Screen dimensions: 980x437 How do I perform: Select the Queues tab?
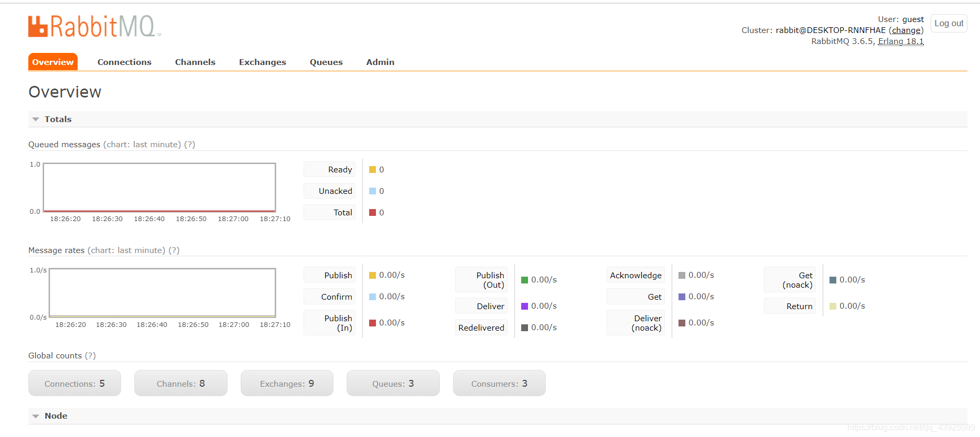coord(326,62)
